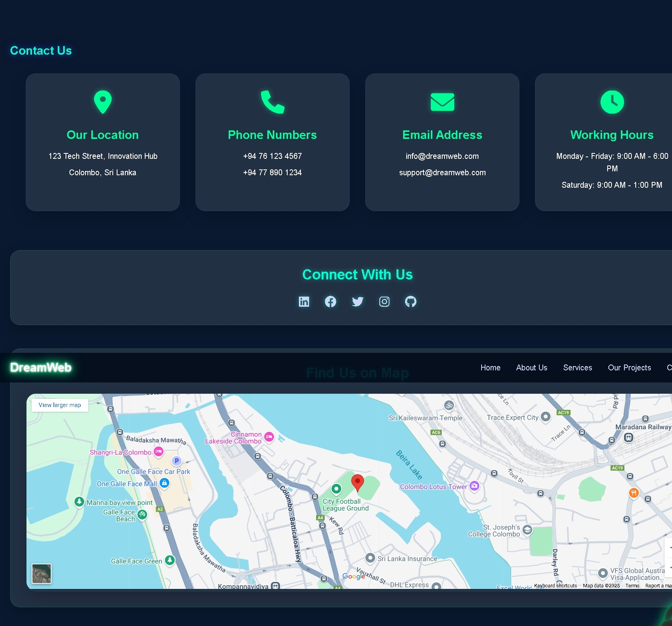Click the DreamWeb logo
This screenshot has width=672, height=626.
[x=40, y=367]
